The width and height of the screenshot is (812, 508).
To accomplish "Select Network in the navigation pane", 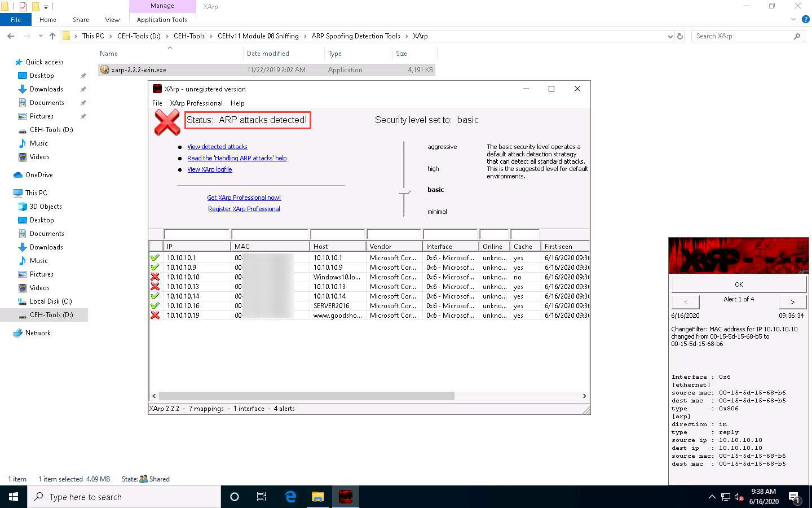I will (x=38, y=333).
